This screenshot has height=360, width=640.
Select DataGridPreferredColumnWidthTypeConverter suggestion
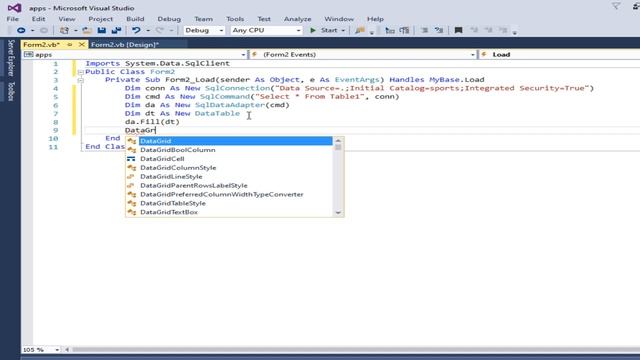pyautogui.click(x=229, y=195)
